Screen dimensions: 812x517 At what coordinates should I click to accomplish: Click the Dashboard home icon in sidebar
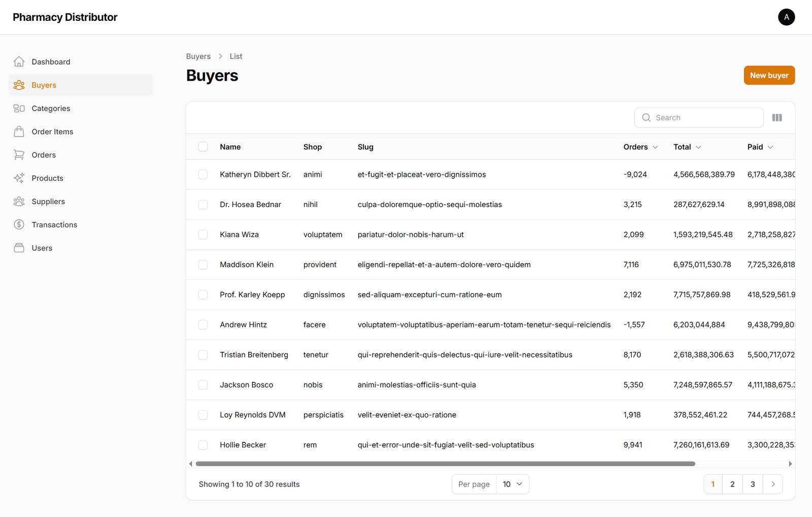19,61
